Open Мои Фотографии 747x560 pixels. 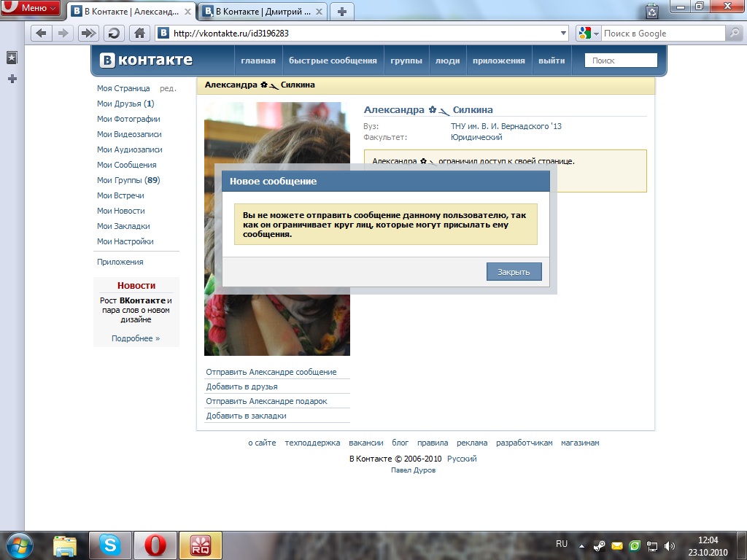tap(128, 119)
